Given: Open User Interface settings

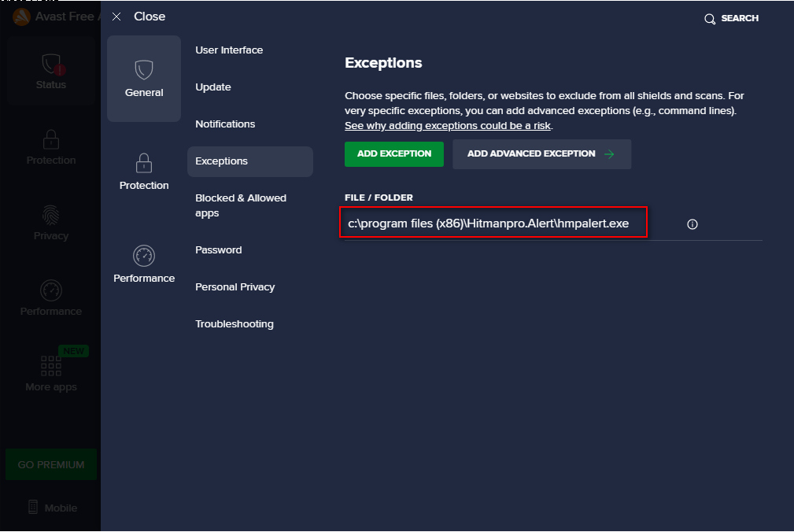Looking at the screenshot, I should [229, 50].
